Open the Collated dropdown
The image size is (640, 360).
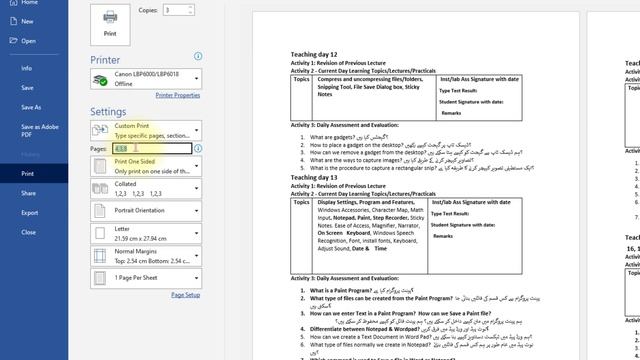[x=146, y=189]
